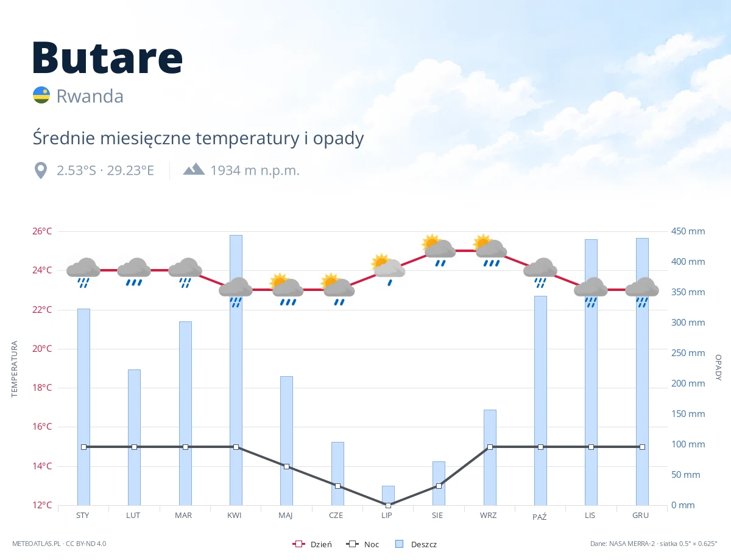Click the Butare title
This screenshot has height=560, width=731.
pos(107,57)
